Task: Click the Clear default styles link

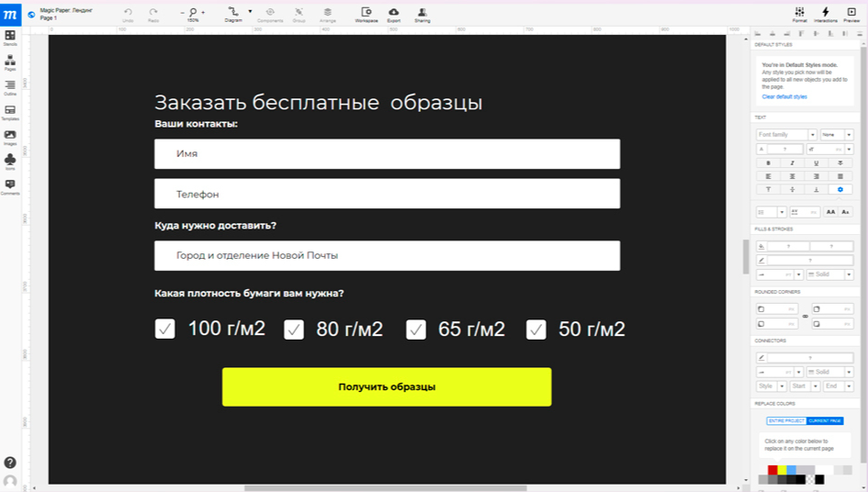Action: click(x=783, y=96)
